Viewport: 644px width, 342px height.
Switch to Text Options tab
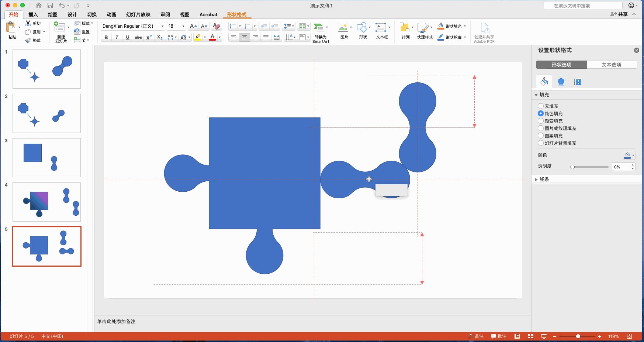(612, 65)
